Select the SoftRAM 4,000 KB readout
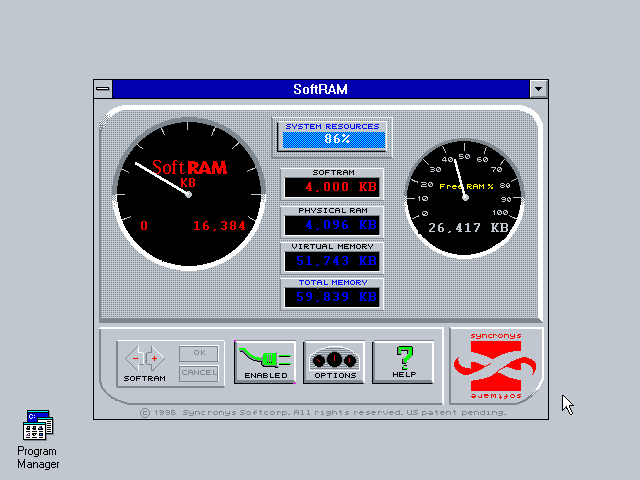The image size is (640, 480). point(332,187)
